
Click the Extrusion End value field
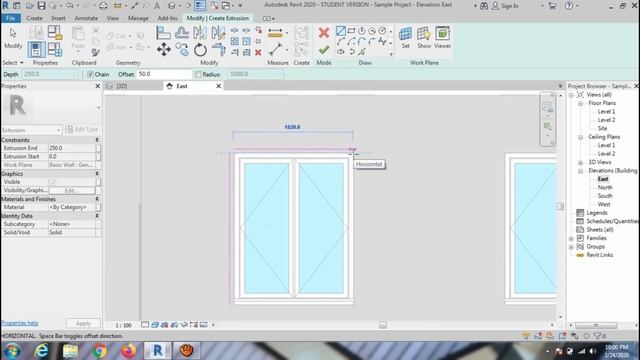[72, 148]
